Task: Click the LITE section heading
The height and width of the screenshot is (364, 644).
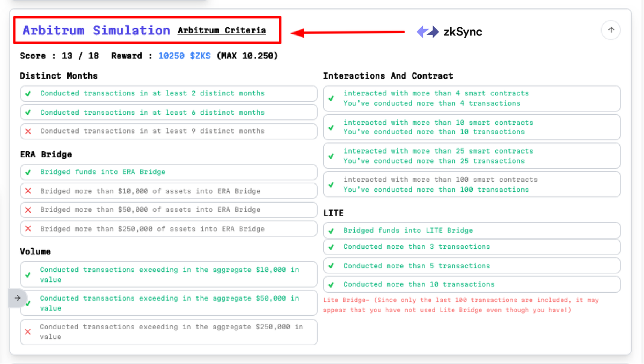Action: [333, 213]
